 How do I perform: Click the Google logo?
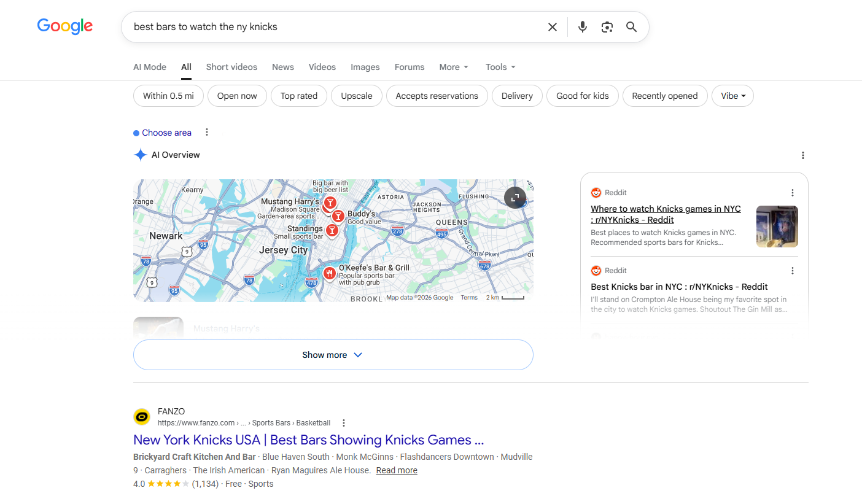point(65,26)
